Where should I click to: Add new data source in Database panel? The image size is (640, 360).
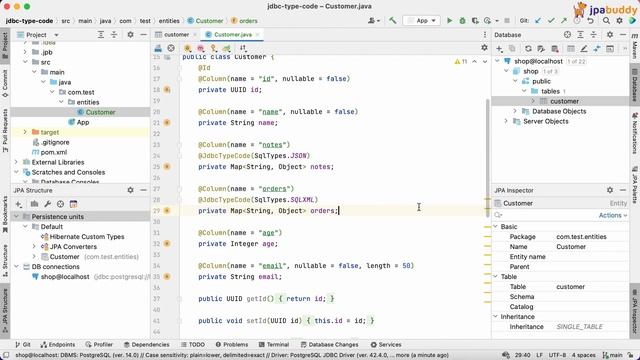[x=499, y=49]
